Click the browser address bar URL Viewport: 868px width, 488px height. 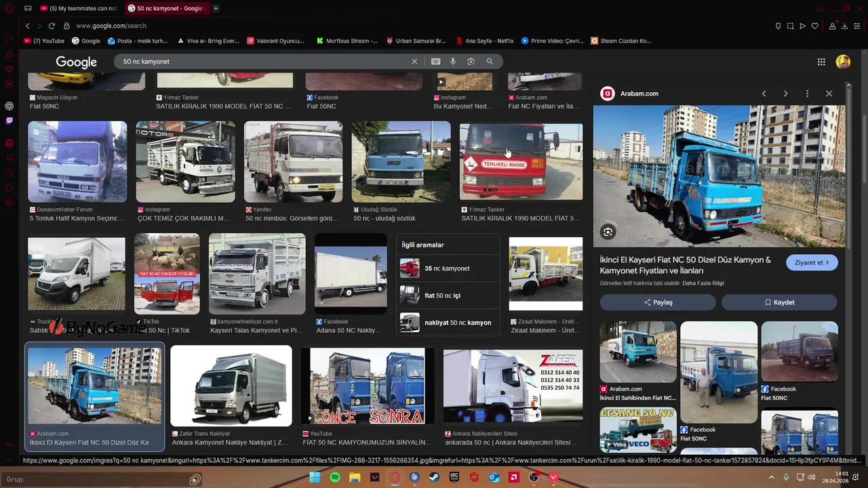pos(111,26)
